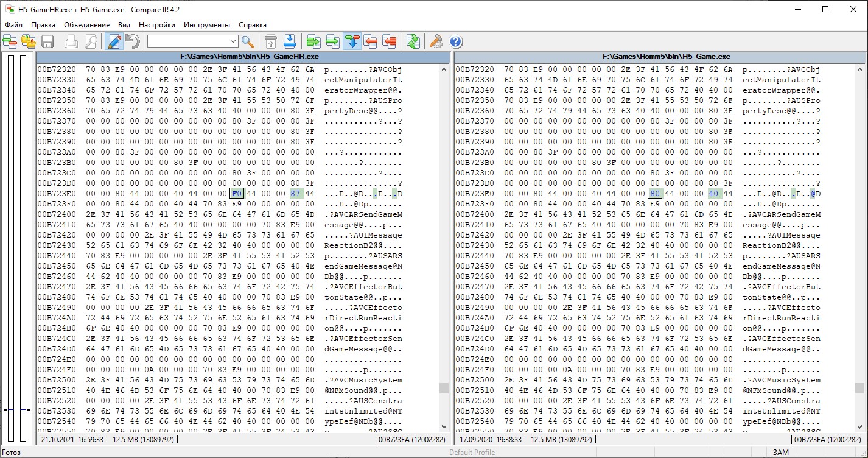
Task: Open the Вид menu
Action: coord(124,25)
